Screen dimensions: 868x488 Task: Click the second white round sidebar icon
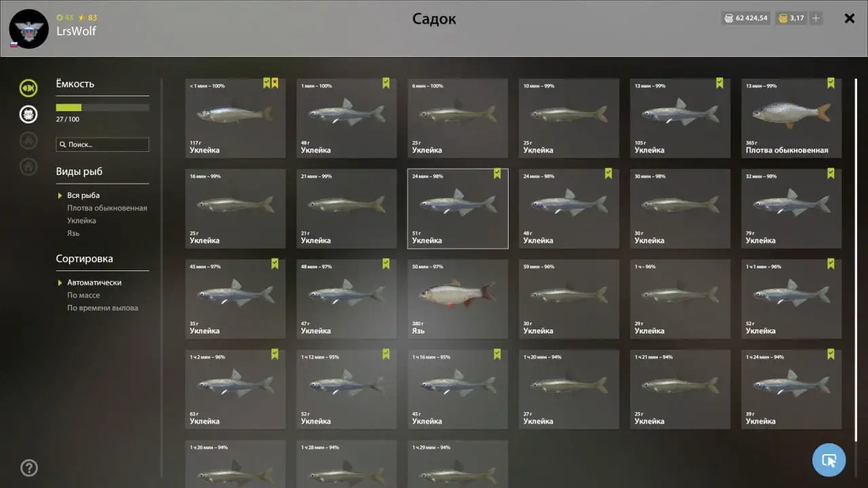28,114
